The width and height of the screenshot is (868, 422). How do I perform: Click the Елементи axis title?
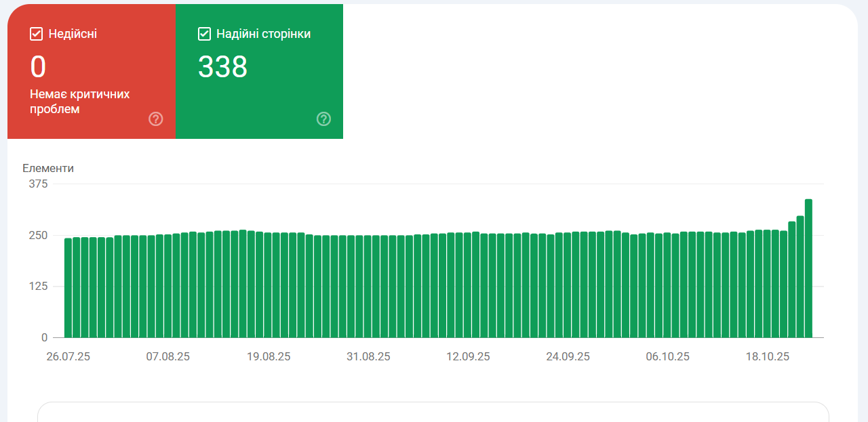point(48,169)
